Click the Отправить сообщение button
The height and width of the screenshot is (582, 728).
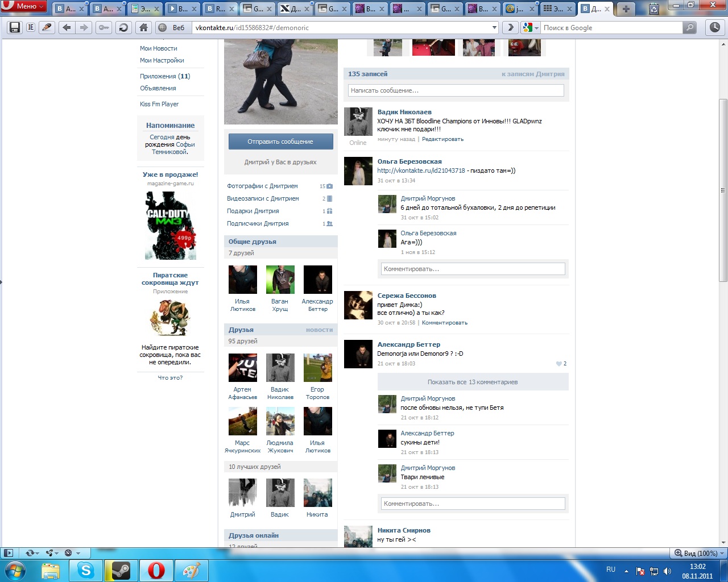click(280, 142)
